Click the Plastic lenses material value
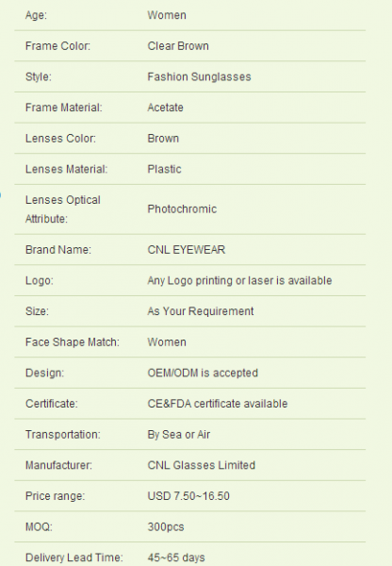Screen dimensions: 392x566 [164, 169]
